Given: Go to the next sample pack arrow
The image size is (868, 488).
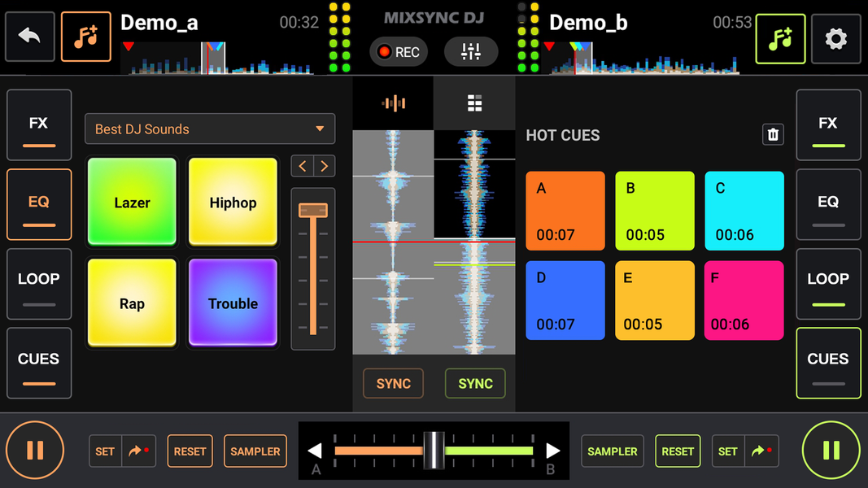Looking at the screenshot, I should 324,166.
